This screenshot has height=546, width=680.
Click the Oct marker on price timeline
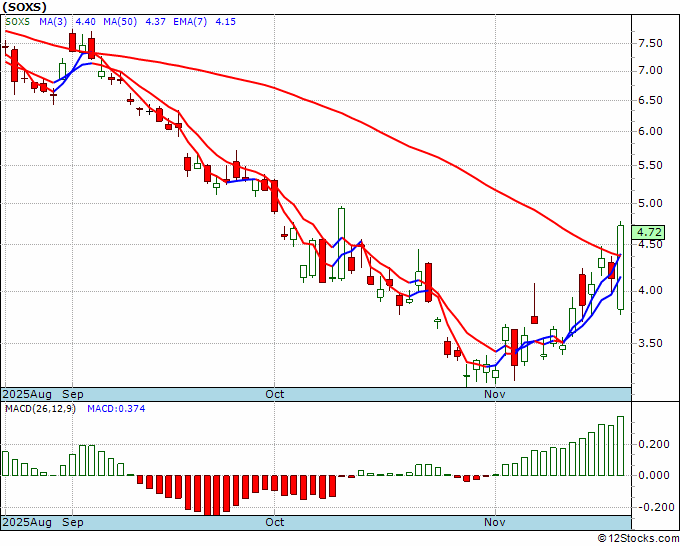tap(275, 394)
